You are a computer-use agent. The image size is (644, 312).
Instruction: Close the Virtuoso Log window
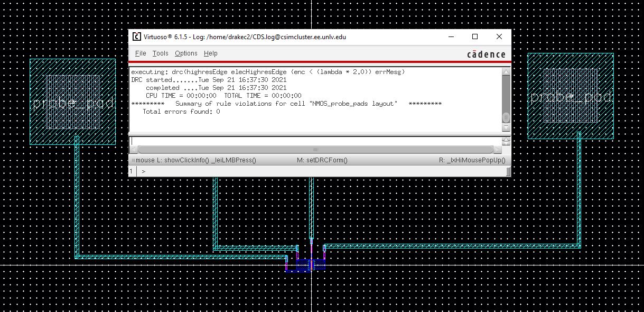click(499, 36)
